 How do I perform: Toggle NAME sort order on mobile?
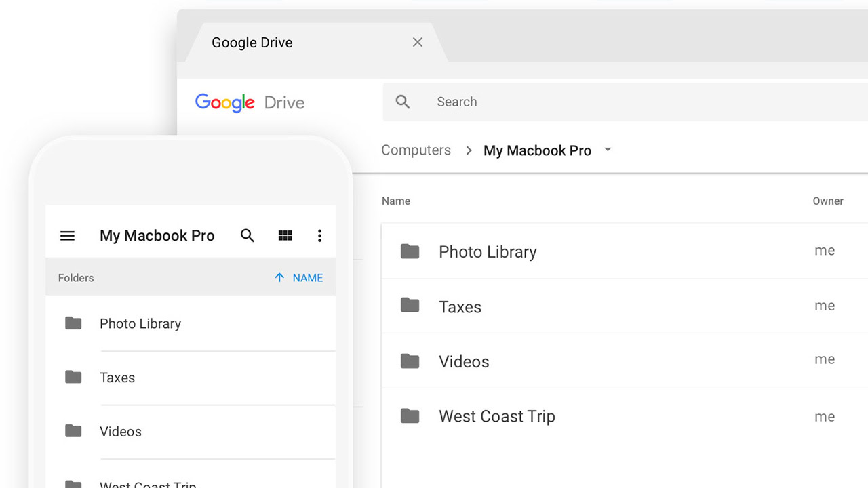[299, 278]
